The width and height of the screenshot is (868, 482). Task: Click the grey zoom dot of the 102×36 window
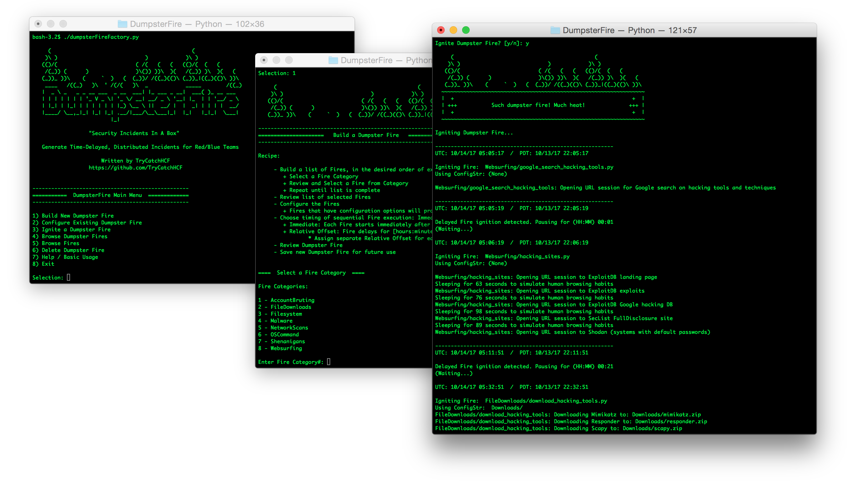click(63, 23)
